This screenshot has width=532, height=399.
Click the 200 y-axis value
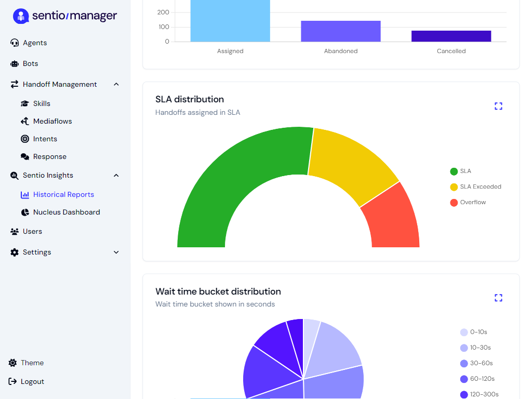point(163,12)
